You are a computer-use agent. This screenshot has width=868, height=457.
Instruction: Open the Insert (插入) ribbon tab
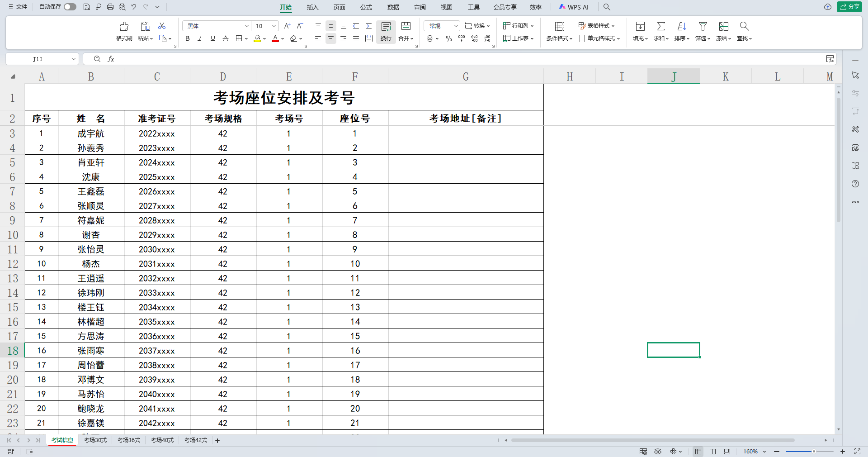coord(312,7)
